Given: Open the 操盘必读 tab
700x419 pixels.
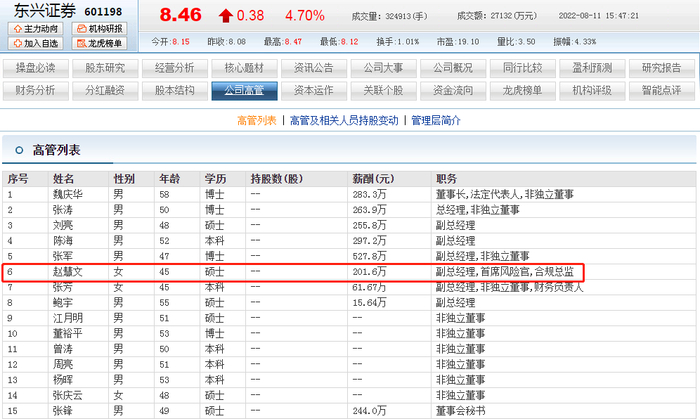Looking at the screenshot, I should click(x=36, y=68).
